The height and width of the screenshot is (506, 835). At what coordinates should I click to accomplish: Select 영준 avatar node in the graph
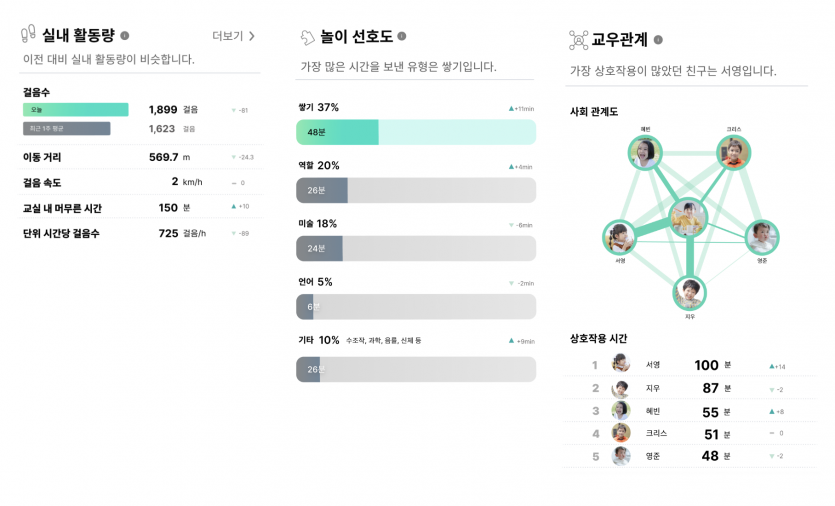[762, 237]
